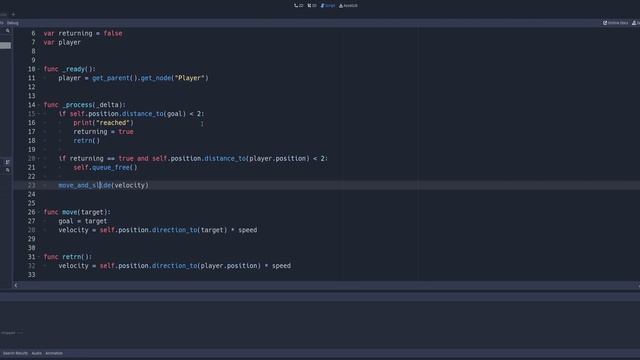Open the Audio bottom panel
Image resolution: width=640 pixels, height=360 pixels.
[36, 353]
